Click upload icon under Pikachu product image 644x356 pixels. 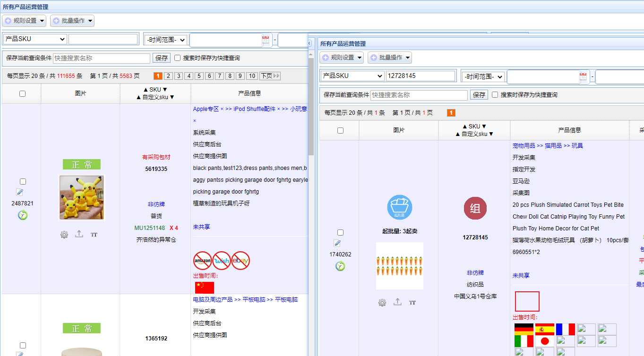tap(79, 234)
